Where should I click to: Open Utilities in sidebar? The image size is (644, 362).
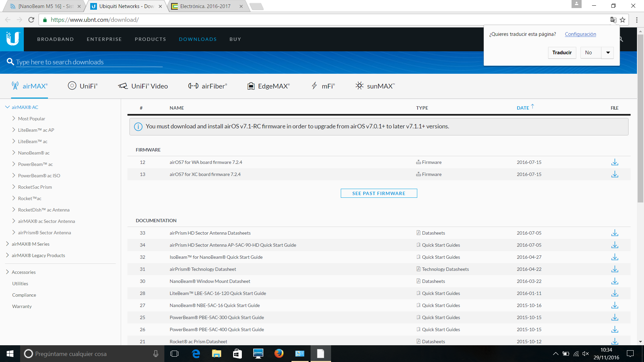click(x=20, y=284)
